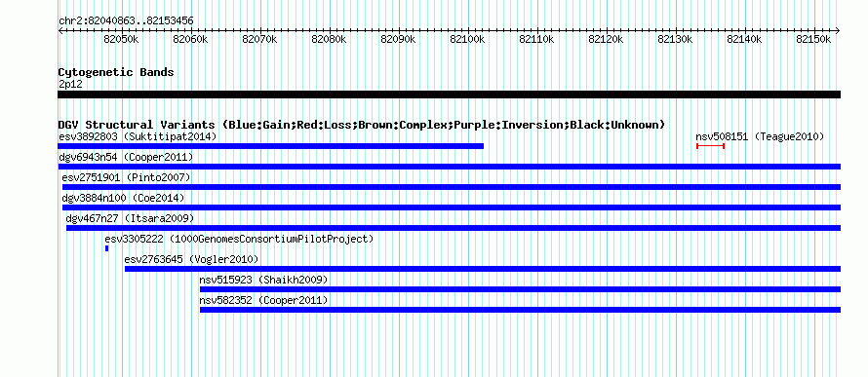Select the nsv515923 blue variant bar

521,289
